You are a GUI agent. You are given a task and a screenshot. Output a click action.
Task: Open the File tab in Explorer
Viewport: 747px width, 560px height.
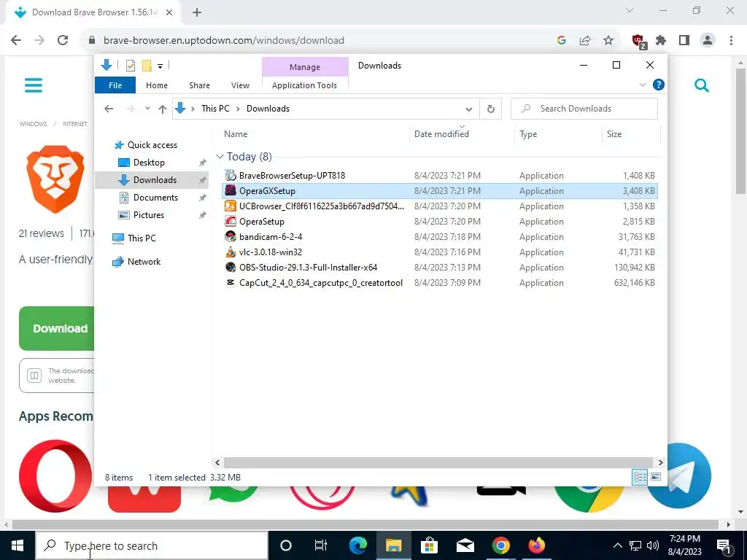[115, 85]
